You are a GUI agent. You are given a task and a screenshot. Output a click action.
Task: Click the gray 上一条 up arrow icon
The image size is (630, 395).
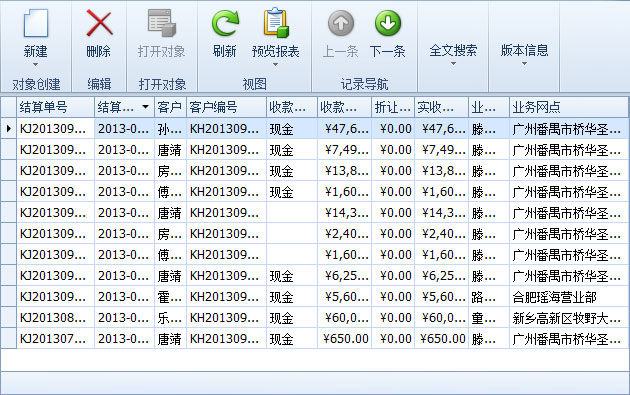[x=341, y=23]
